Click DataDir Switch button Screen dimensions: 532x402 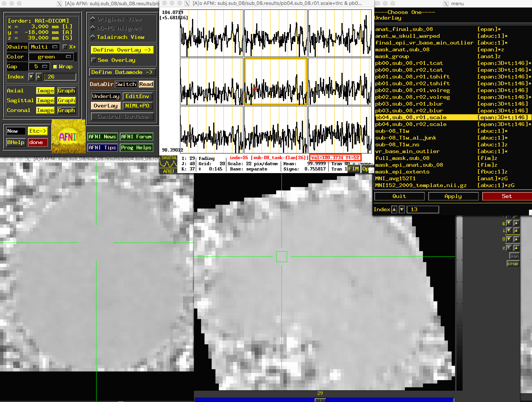[x=126, y=84]
